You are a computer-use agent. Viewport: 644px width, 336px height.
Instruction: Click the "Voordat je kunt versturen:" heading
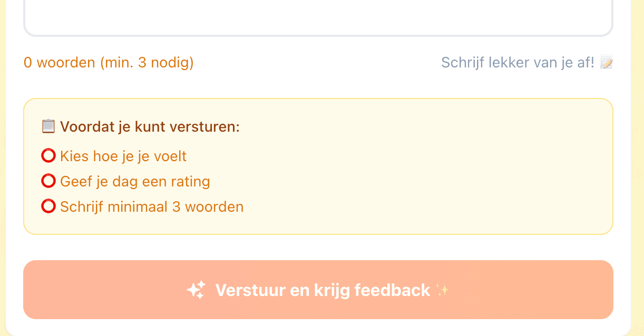150,126
